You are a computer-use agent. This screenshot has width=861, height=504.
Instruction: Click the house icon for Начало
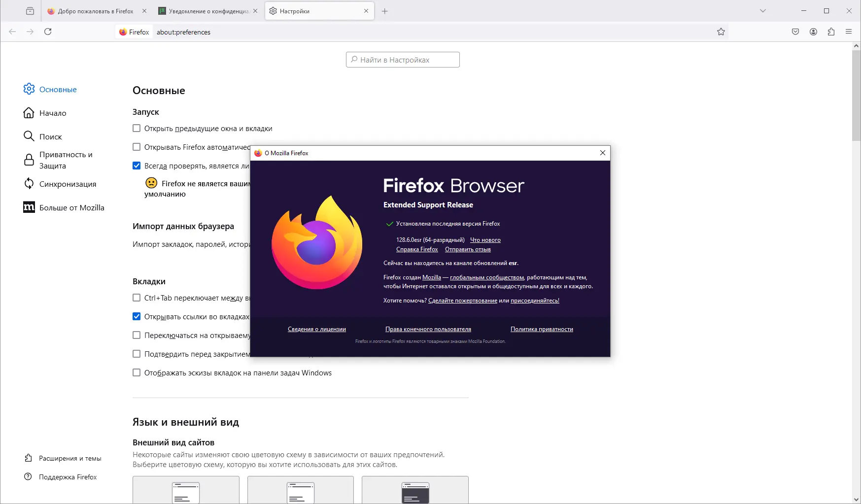[29, 113]
